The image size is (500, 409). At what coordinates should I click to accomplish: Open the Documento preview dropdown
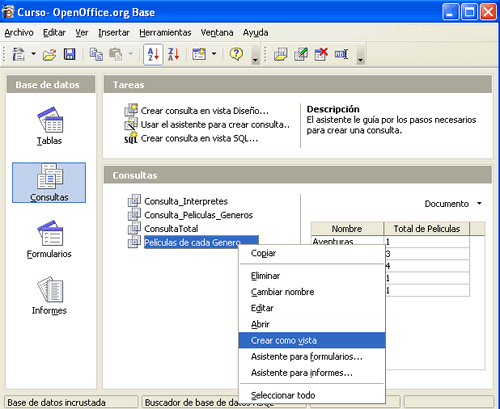[x=453, y=204]
